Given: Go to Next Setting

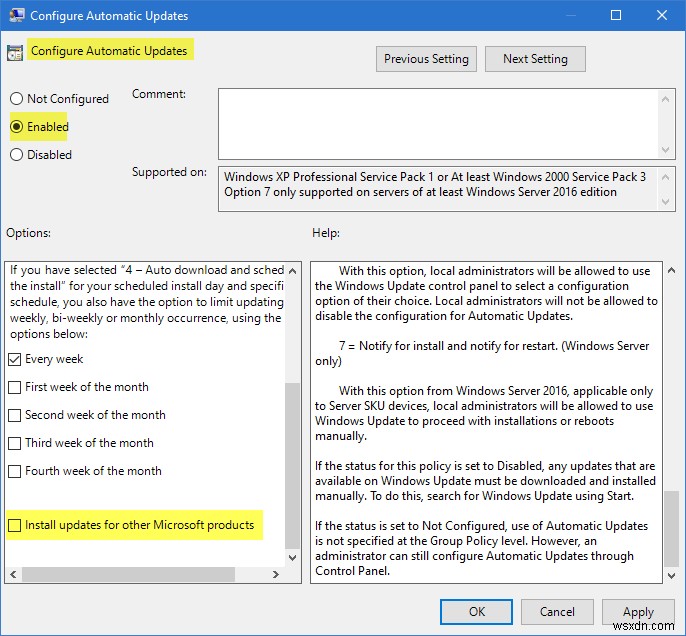Looking at the screenshot, I should tap(535, 59).
